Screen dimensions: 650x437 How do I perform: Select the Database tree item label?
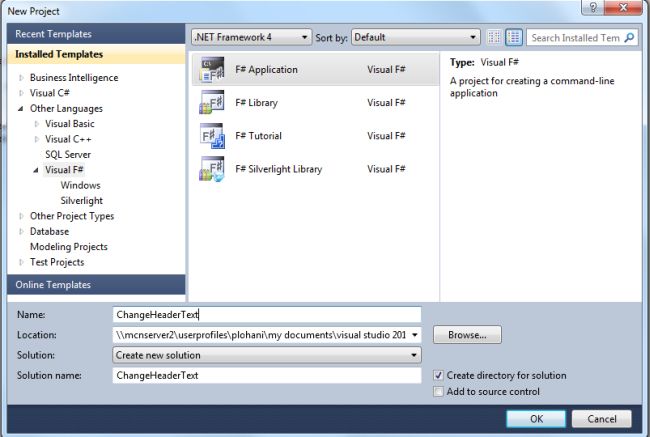(x=49, y=231)
